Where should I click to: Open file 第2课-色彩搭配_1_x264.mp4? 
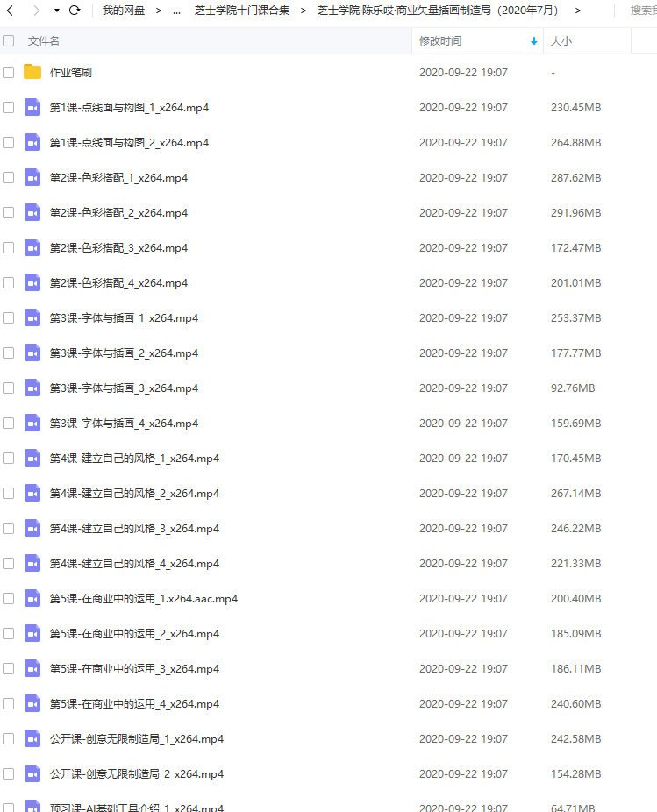118,178
